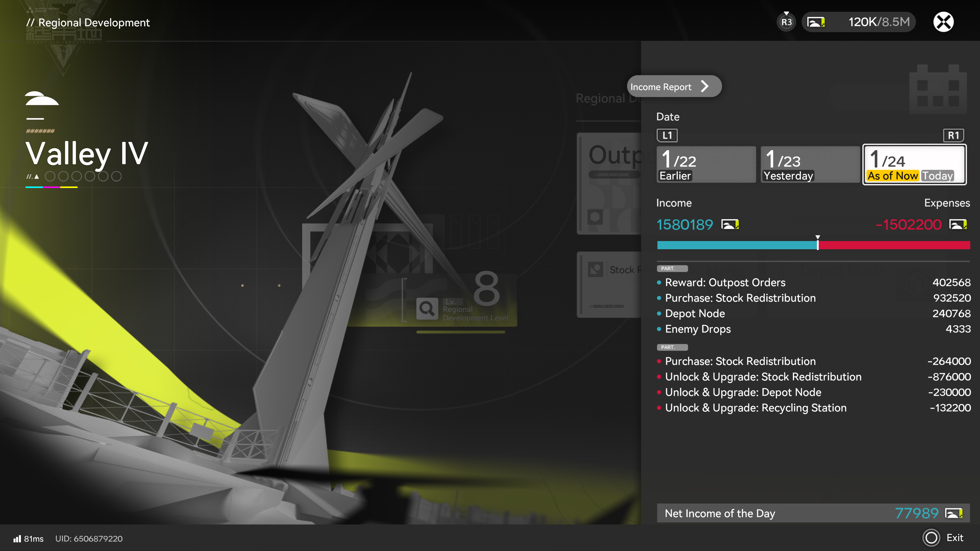Select the 1/22 Earlier date tab
The width and height of the screenshot is (980, 551).
pos(706,165)
